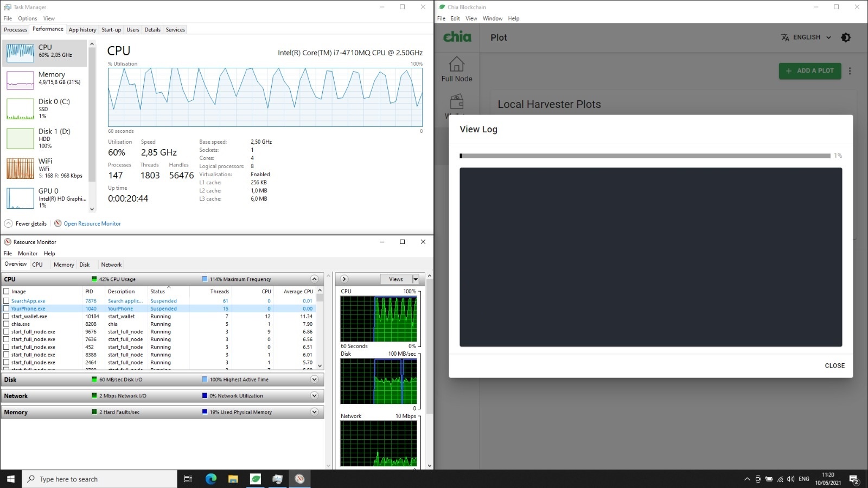Click Resource Monitor icon in taskbar
Image resolution: width=868 pixels, height=488 pixels.
(x=299, y=479)
